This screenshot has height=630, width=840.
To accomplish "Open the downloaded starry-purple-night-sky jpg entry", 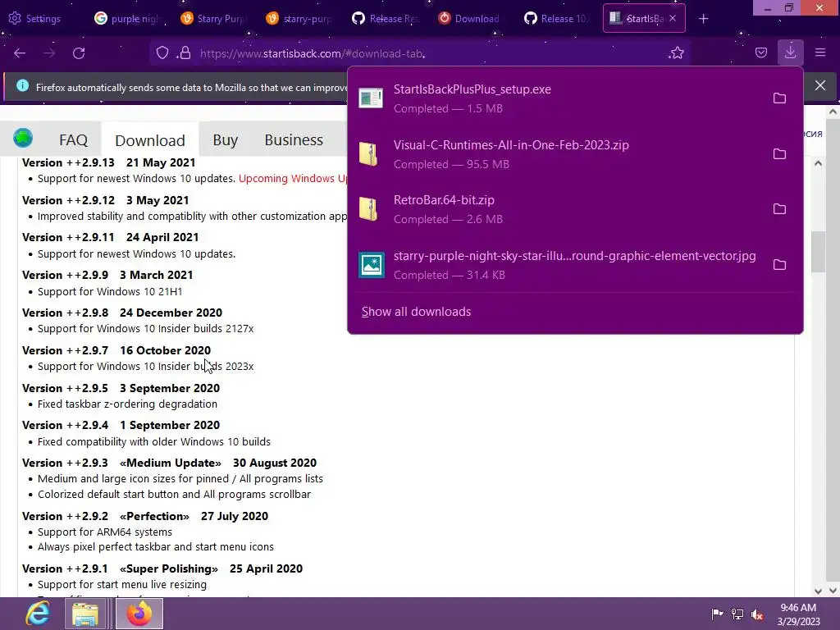I will pyautogui.click(x=557, y=265).
